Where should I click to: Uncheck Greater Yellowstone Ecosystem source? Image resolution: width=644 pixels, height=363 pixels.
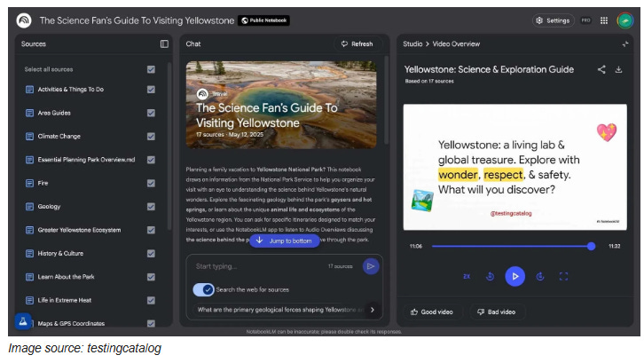coord(151,230)
